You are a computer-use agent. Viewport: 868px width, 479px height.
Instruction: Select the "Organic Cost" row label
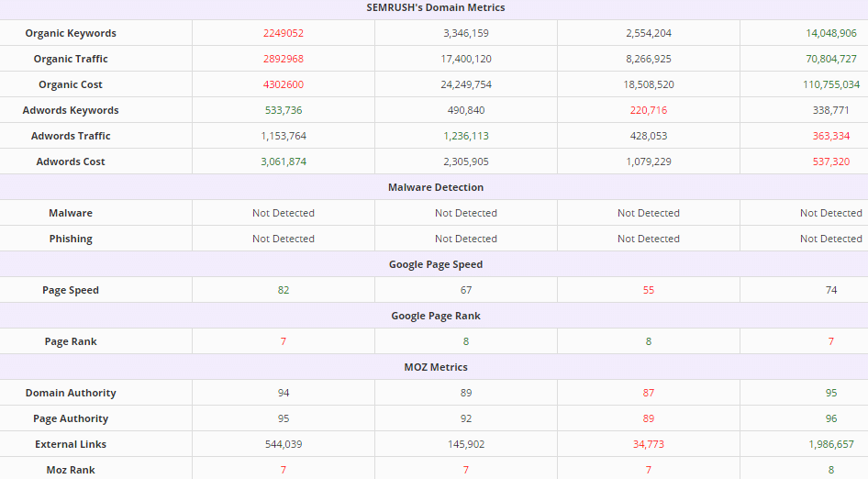pyautogui.click(x=71, y=84)
